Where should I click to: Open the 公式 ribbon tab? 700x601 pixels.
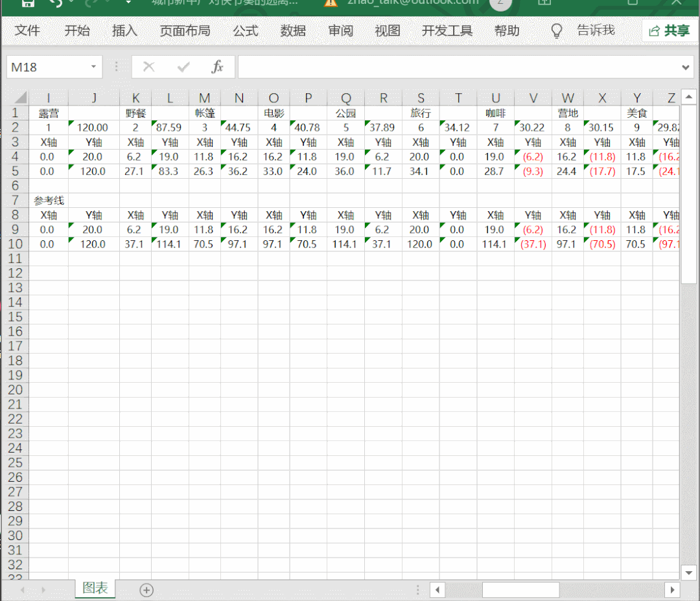pyautogui.click(x=246, y=31)
